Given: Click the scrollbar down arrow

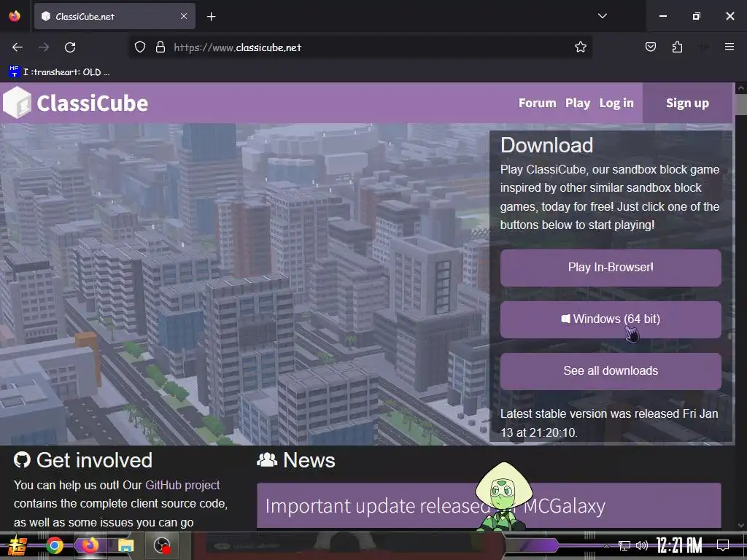Looking at the screenshot, I should click(741, 525).
